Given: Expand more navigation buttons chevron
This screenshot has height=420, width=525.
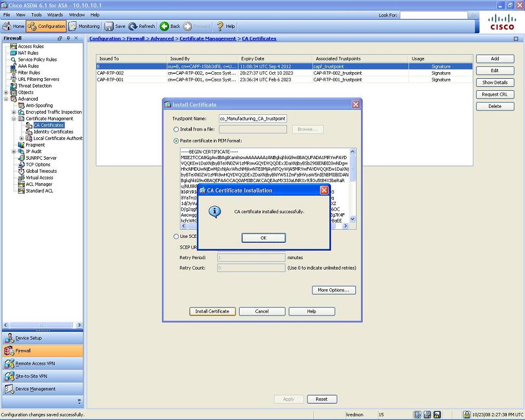Looking at the screenshot, I should (79, 400).
